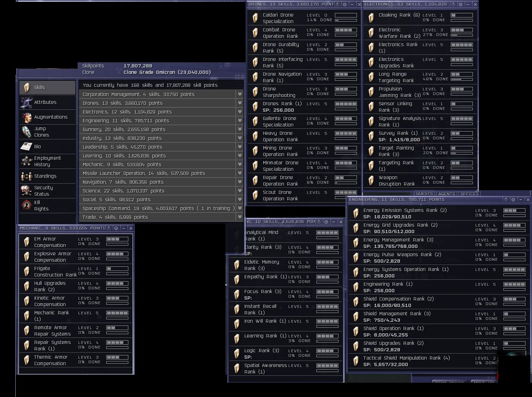Click the circle pin icon in Learning window header

click(326, 222)
